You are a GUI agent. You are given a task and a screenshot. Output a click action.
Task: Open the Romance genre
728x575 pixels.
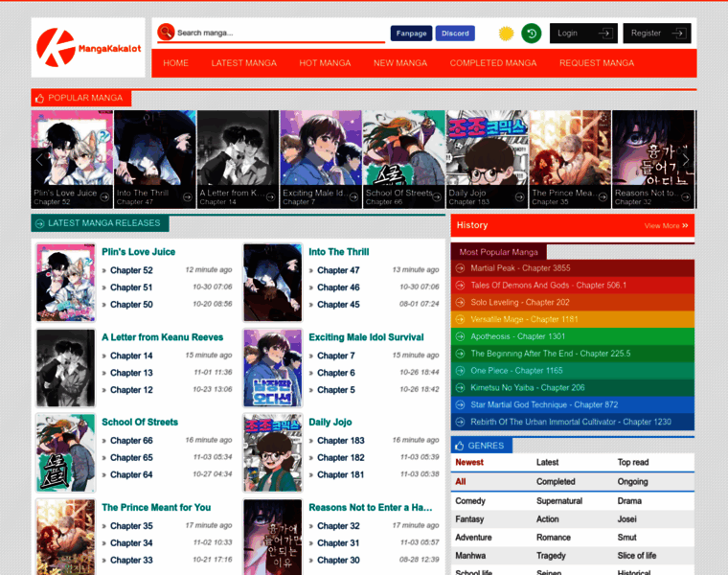pyautogui.click(x=554, y=538)
